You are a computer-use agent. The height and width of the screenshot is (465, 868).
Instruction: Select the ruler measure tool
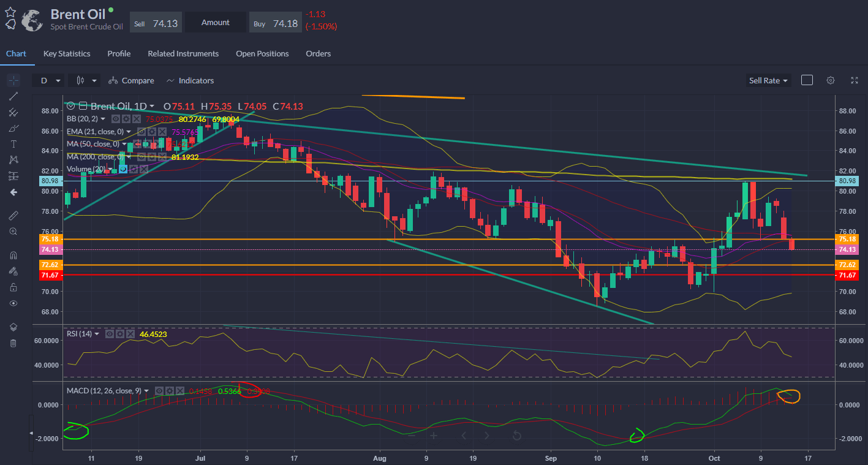point(13,215)
